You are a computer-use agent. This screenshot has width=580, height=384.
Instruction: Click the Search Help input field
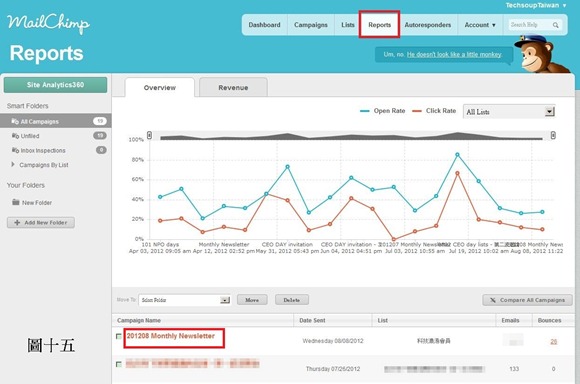(530, 25)
